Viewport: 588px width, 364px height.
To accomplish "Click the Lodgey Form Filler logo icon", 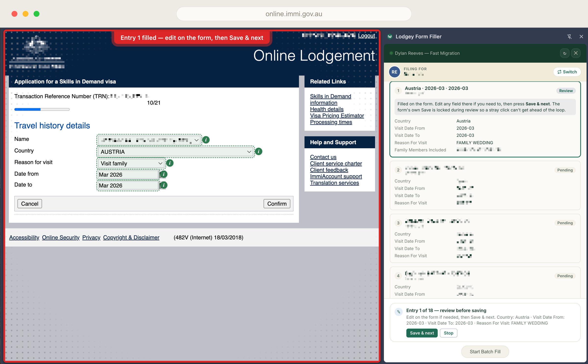I will click(x=390, y=37).
